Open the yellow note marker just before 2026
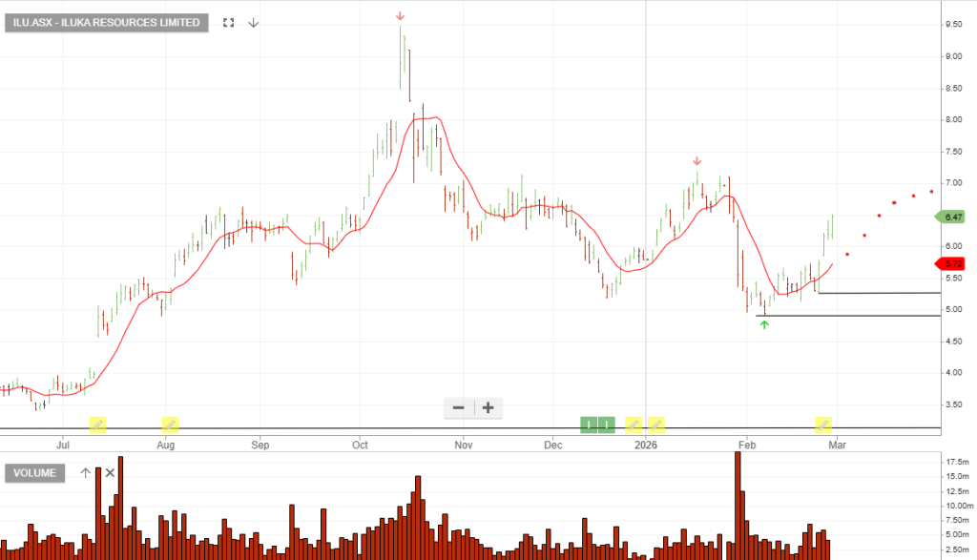977x560 pixels. click(x=633, y=425)
